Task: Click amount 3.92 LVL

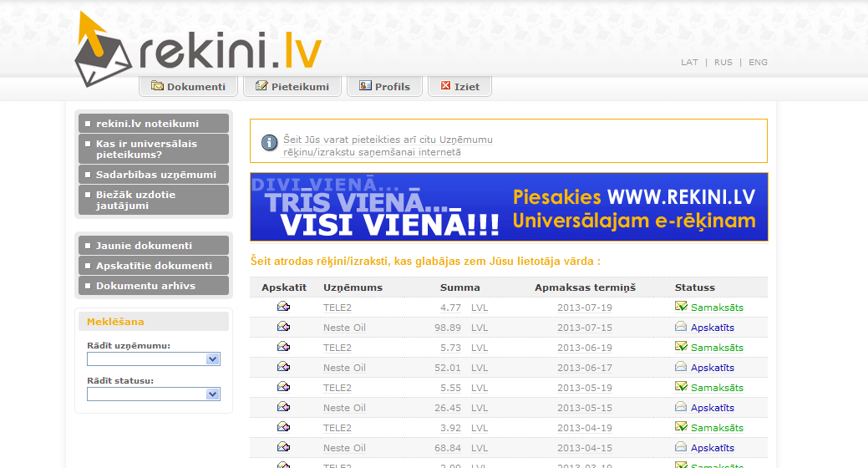Action: pos(464,428)
